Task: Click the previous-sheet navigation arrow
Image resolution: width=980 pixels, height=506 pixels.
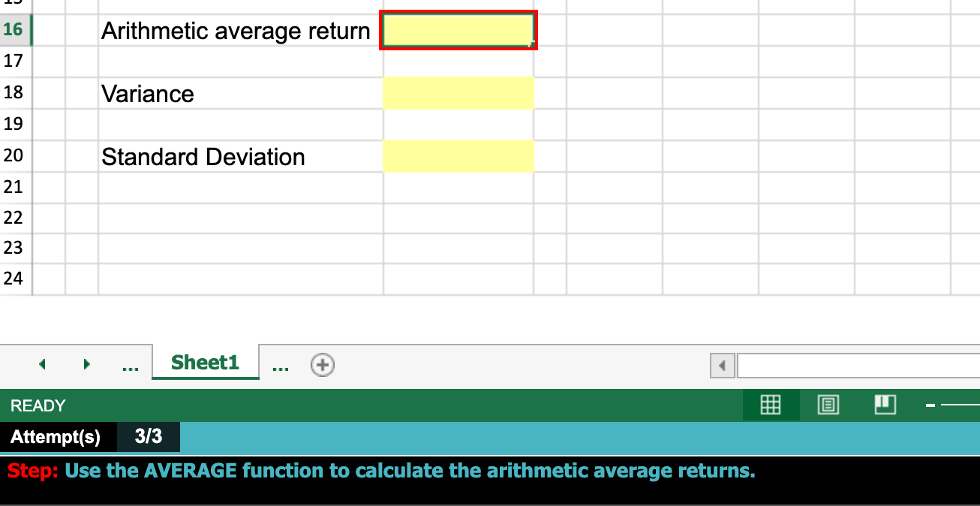Action: 42,364
